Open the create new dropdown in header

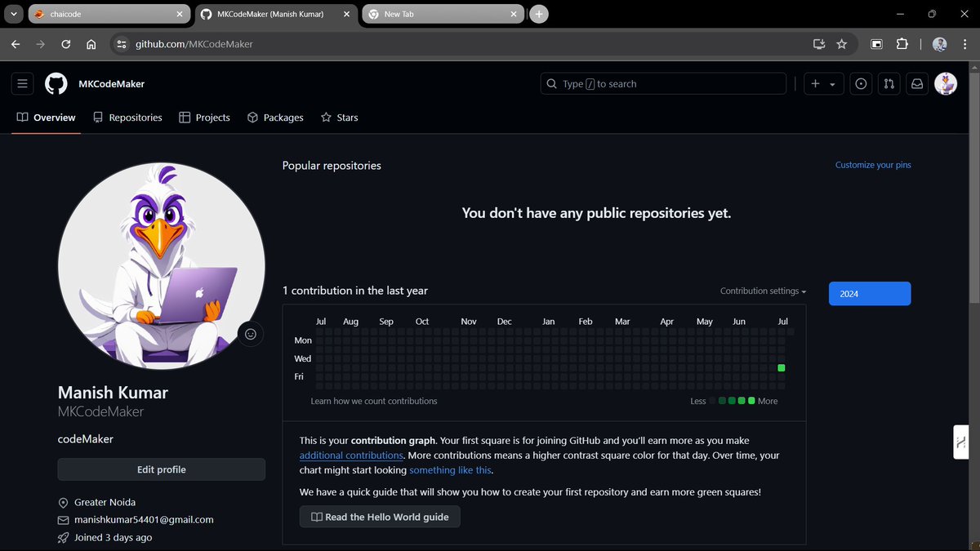pyautogui.click(x=823, y=83)
